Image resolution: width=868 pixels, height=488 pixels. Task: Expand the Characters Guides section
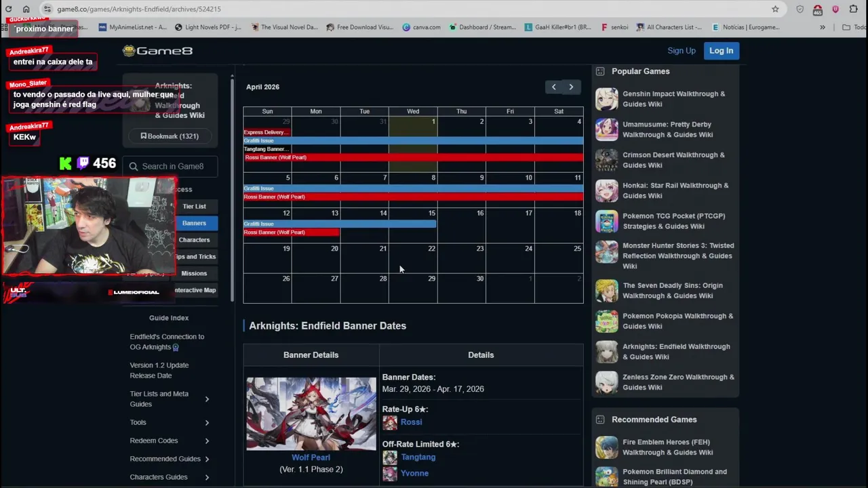click(x=207, y=478)
